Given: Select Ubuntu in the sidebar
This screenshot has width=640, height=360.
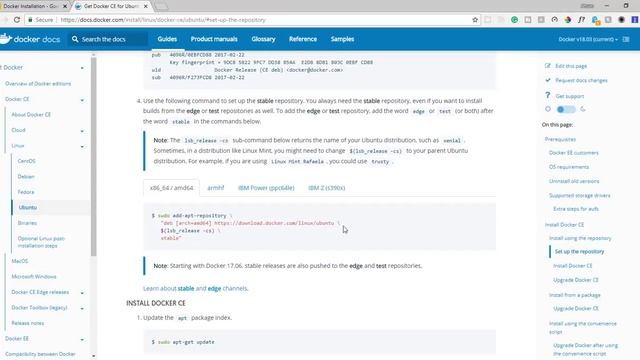Looking at the screenshot, I should pyautogui.click(x=28, y=207).
